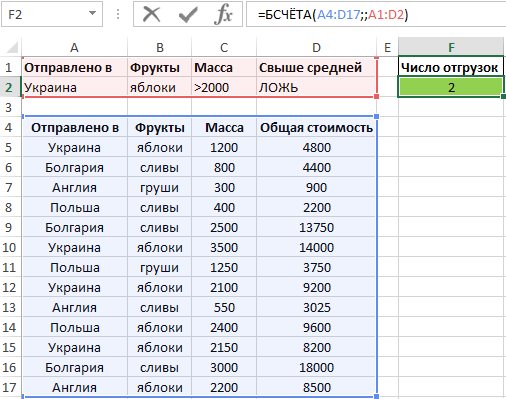Click criteria cell 'яблоки' in row 2
Screen dimensions: 506x399
[160, 87]
